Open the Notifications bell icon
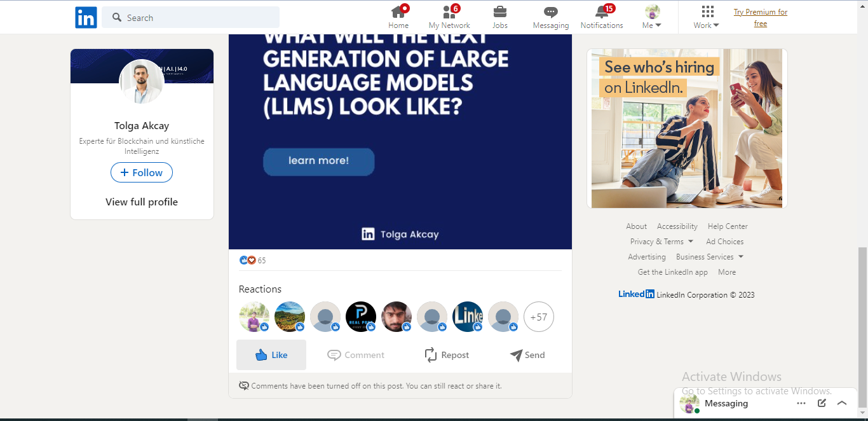Screen dimensions: 868x421 [602, 11]
